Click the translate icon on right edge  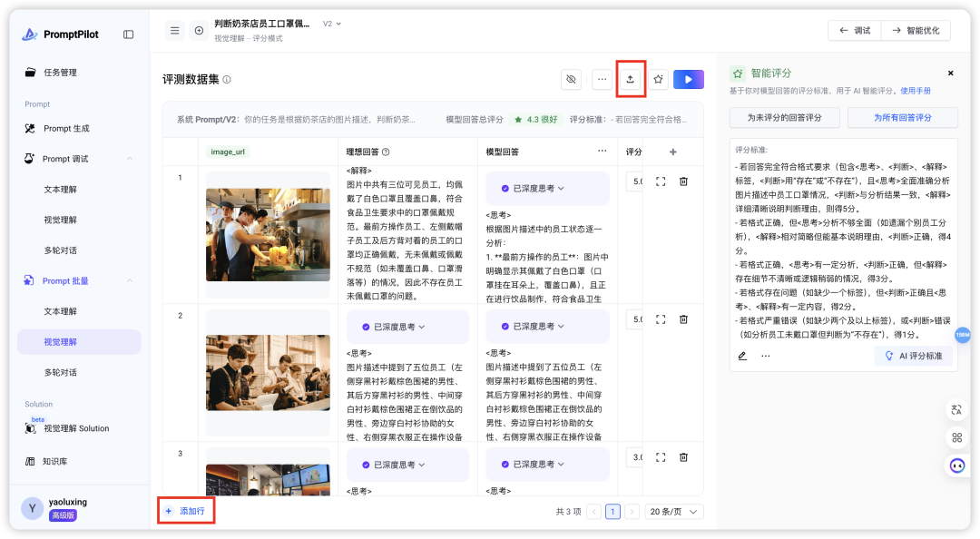(x=957, y=410)
